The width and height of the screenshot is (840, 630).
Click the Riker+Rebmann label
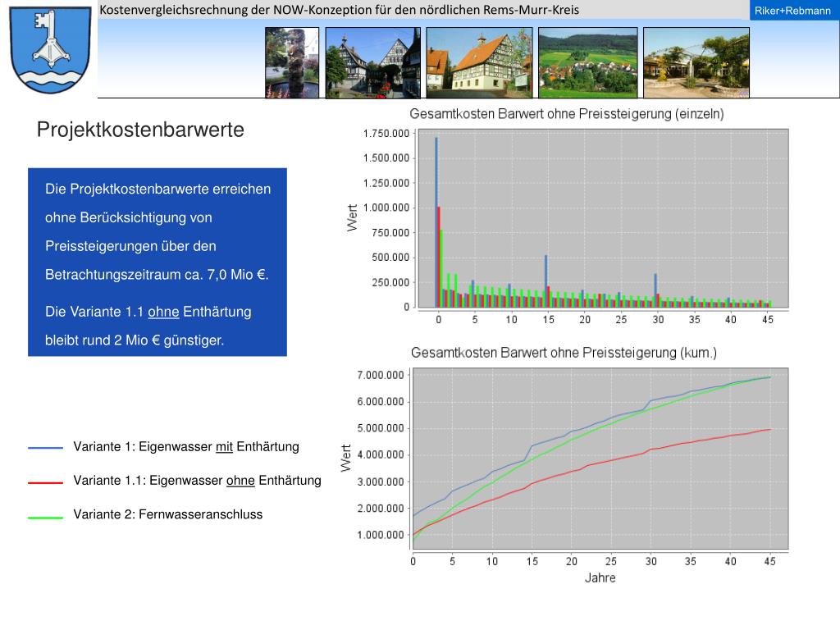(x=792, y=11)
